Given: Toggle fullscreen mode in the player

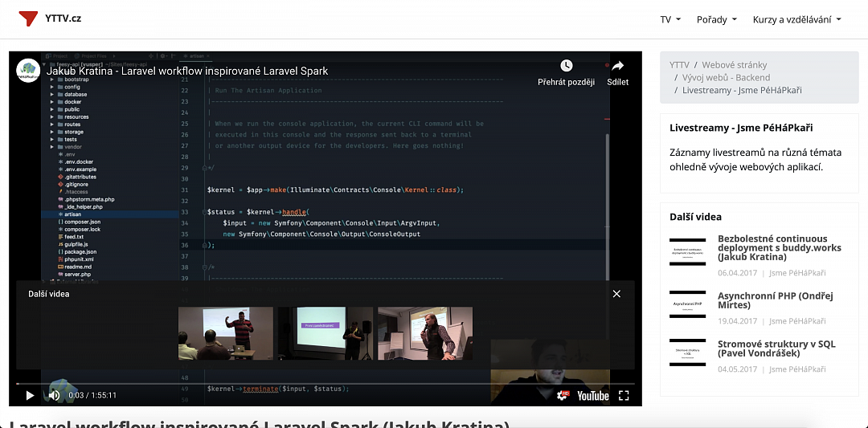Looking at the screenshot, I should coord(624,395).
